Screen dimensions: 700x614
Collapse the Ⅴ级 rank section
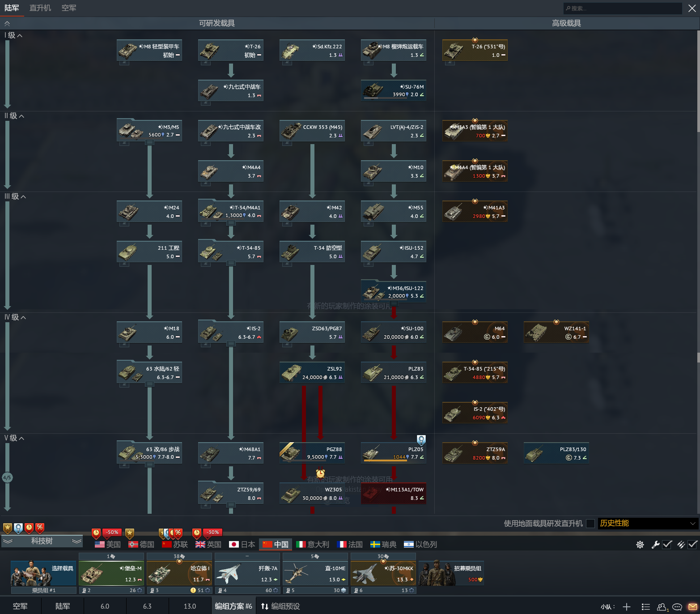pyautogui.click(x=14, y=438)
